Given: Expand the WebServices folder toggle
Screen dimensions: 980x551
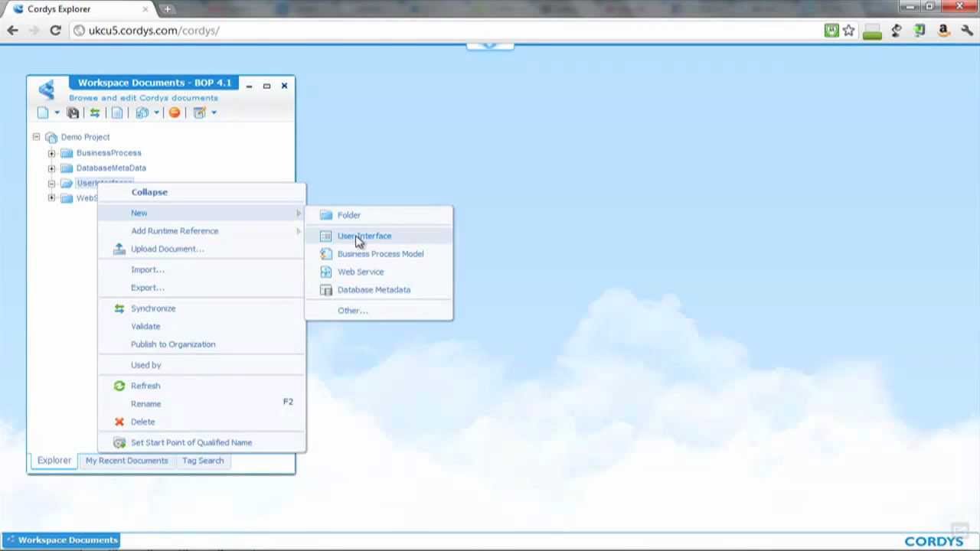Looking at the screenshot, I should 51,198.
